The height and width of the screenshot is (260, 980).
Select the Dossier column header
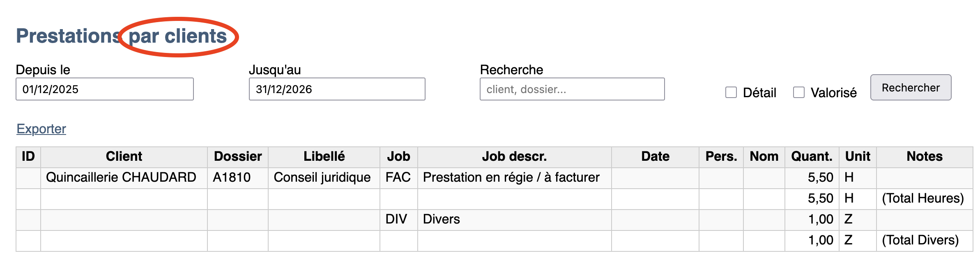pos(237,157)
